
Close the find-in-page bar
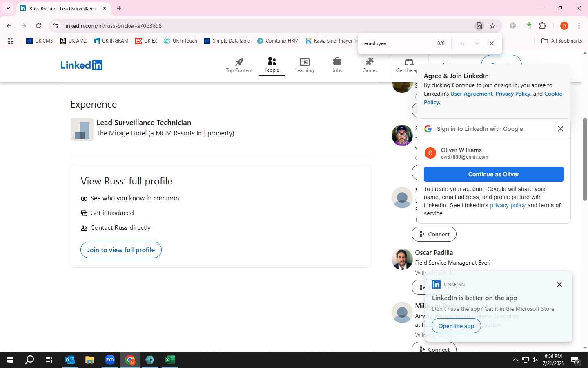(x=492, y=43)
